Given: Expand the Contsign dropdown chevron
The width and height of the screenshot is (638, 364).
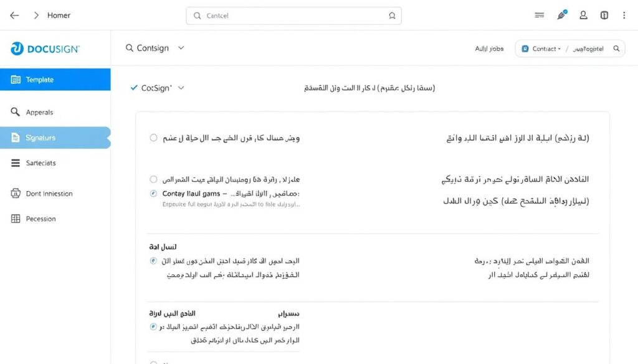Looking at the screenshot, I should coord(181,48).
